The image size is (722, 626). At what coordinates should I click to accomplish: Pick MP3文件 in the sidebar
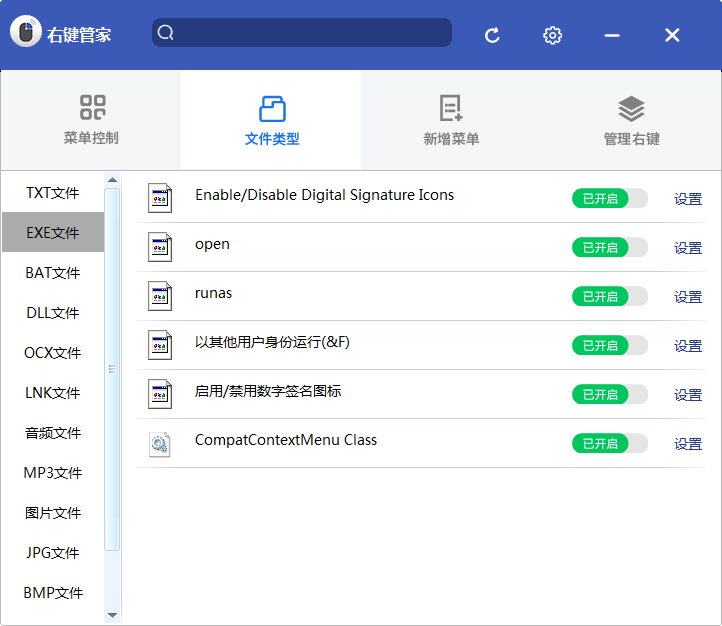tap(53, 473)
